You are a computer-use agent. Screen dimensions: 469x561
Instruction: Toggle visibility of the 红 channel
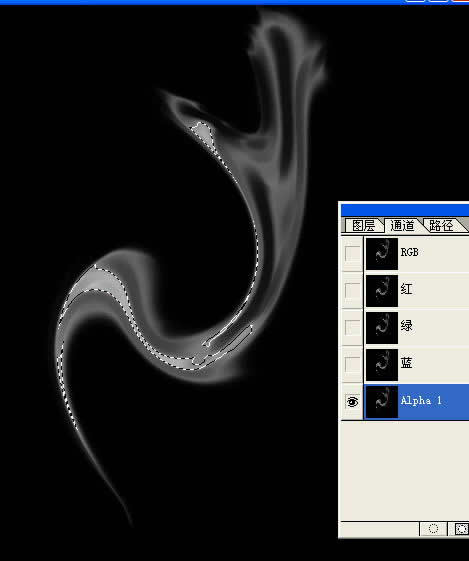pyautogui.click(x=352, y=291)
